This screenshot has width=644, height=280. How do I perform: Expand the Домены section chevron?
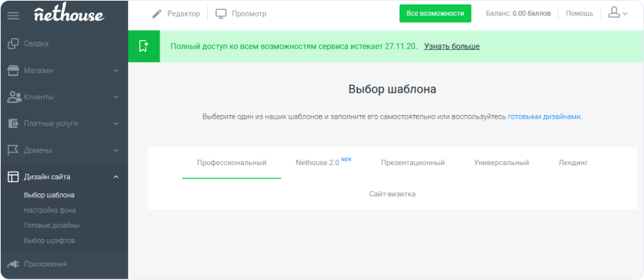pyautogui.click(x=116, y=151)
